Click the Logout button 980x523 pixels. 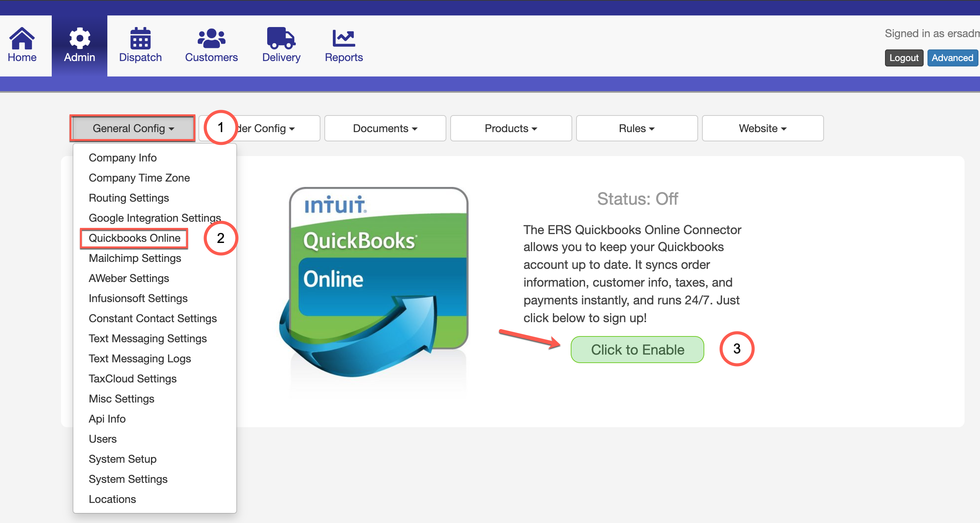coord(904,58)
